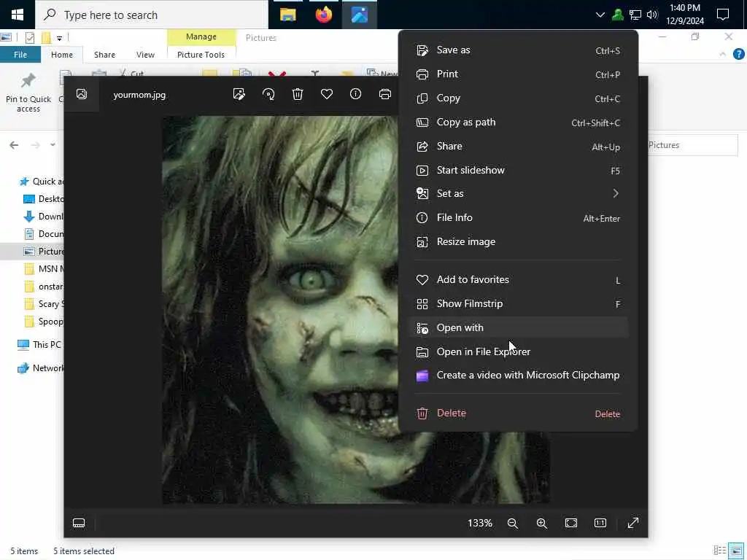Click the red Delete menu entry
Screen dimensions: 747x560
(x=519, y=413)
